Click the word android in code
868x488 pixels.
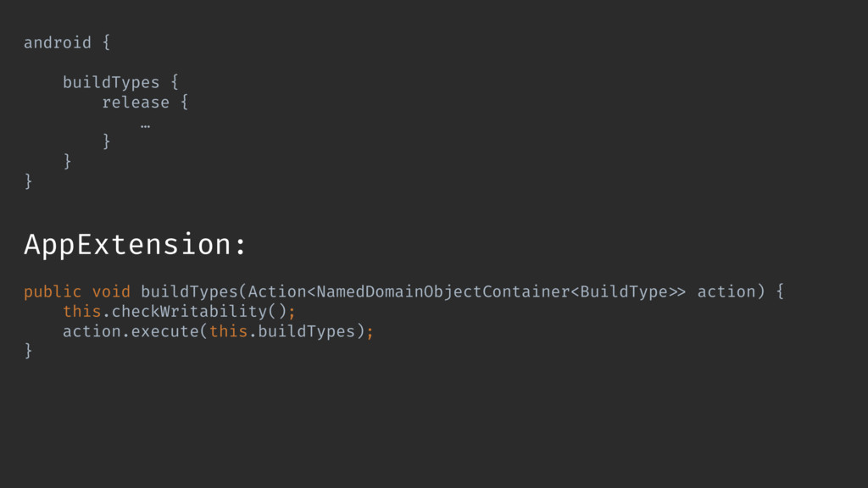(57, 42)
